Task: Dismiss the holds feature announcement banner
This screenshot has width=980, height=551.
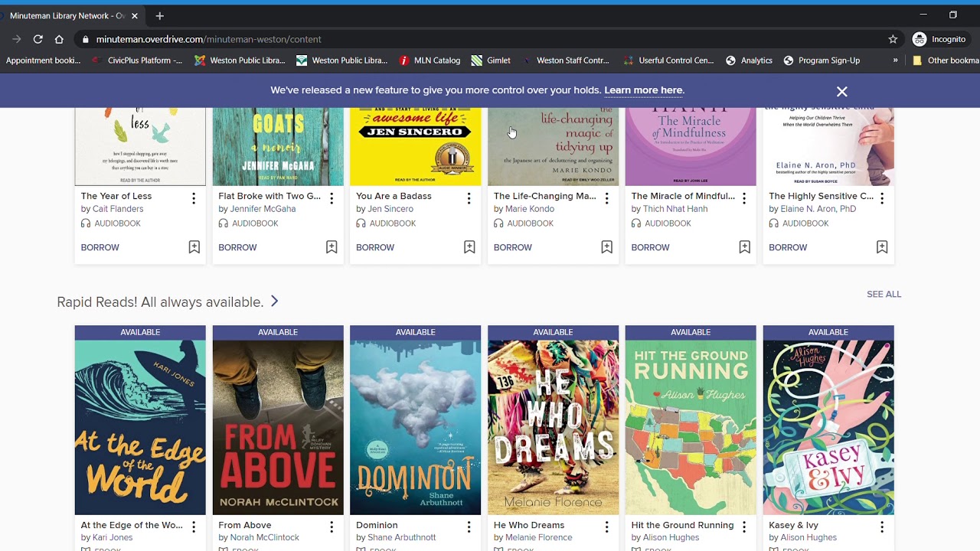Action: click(842, 91)
